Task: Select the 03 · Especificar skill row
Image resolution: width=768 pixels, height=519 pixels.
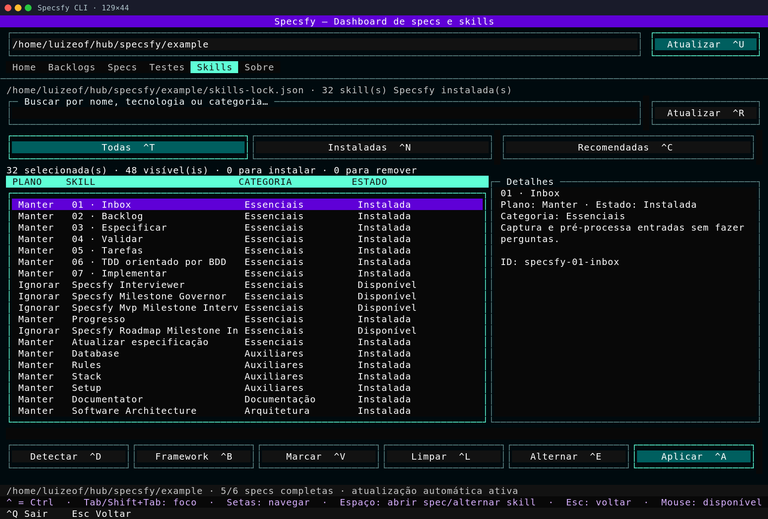Action: pyautogui.click(x=247, y=228)
